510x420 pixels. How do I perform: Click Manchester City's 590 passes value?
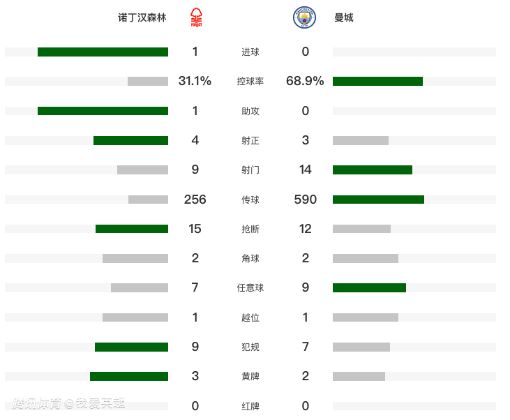click(x=305, y=200)
